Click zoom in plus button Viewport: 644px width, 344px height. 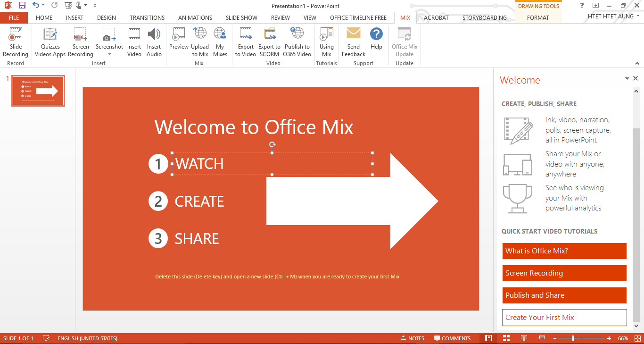pyautogui.click(x=609, y=338)
